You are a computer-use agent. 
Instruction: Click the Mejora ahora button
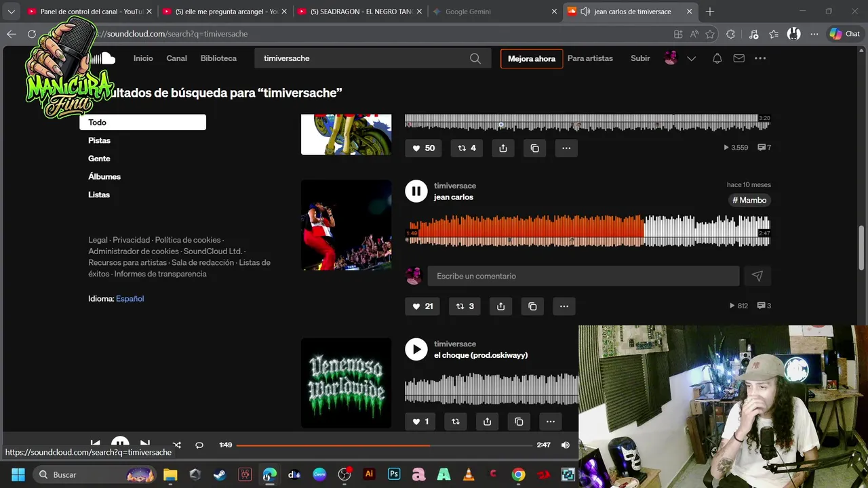[532, 59]
